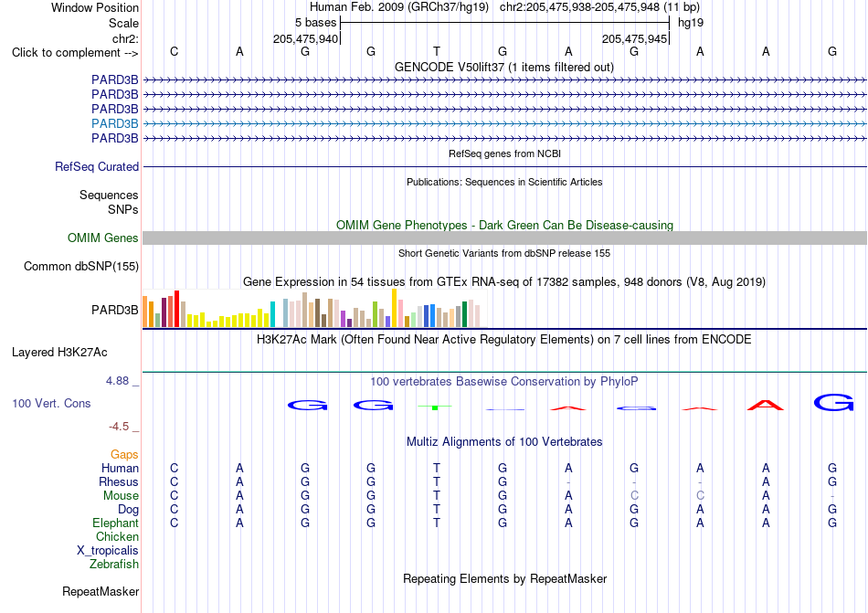Click 'Multiz Alignments of 100 Vertebrates' title
The width and height of the screenshot is (868, 613).
(x=504, y=441)
